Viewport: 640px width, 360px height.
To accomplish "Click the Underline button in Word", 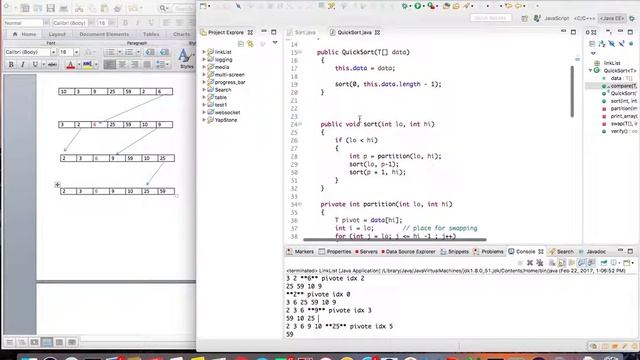I will [x=35, y=64].
